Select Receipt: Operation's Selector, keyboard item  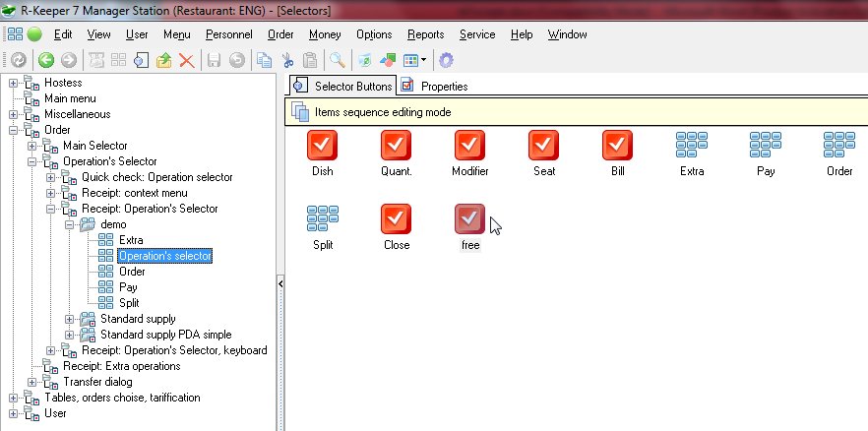tap(174, 350)
